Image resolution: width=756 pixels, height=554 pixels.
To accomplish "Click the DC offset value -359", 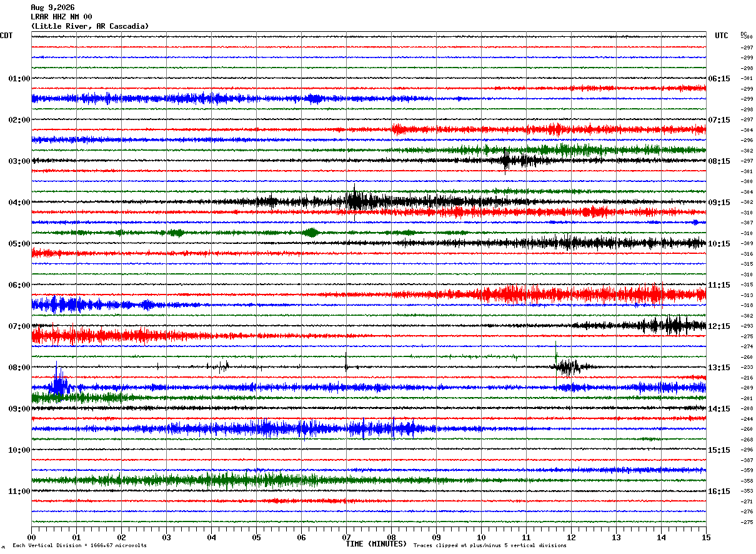I will point(747,470).
